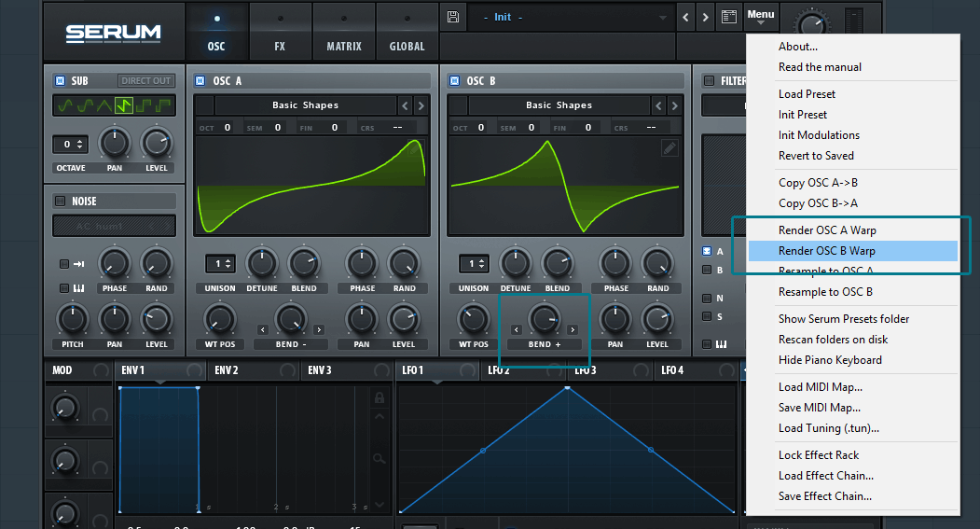Switch to the FX tab
The height and width of the screenshot is (529, 980).
pyautogui.click(x=280, y=32)
